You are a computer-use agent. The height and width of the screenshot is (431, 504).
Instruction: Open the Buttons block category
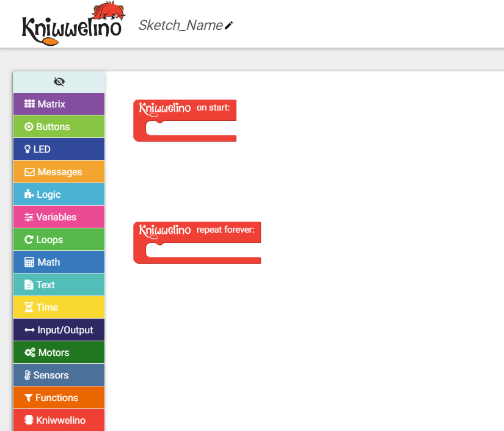coord(59,126)
